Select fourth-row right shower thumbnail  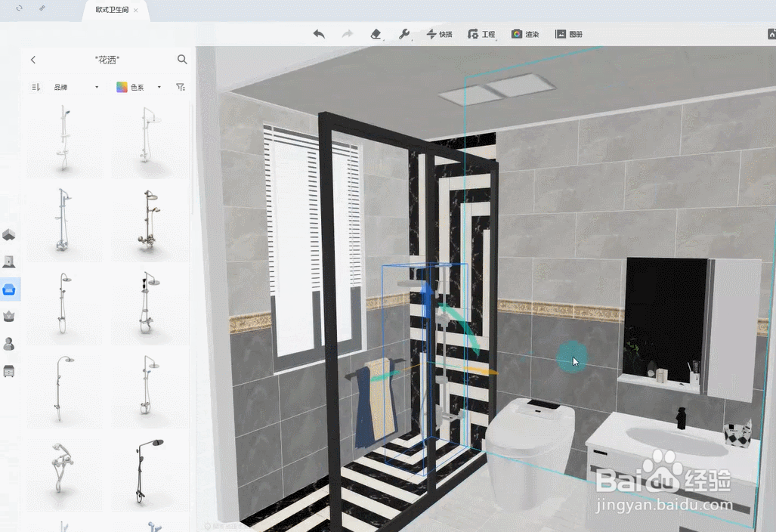(150, 389)
